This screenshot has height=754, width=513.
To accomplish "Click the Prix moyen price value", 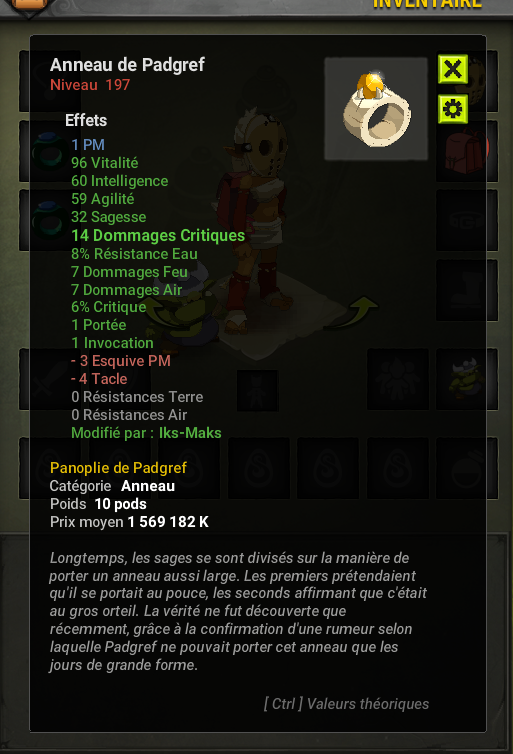I will [x=168, y=522].
